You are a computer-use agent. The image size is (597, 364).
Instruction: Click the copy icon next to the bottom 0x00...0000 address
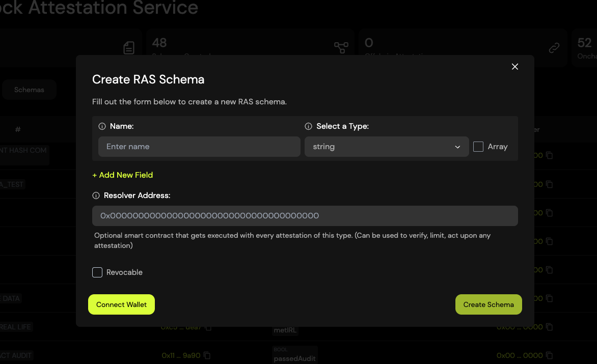549,355
